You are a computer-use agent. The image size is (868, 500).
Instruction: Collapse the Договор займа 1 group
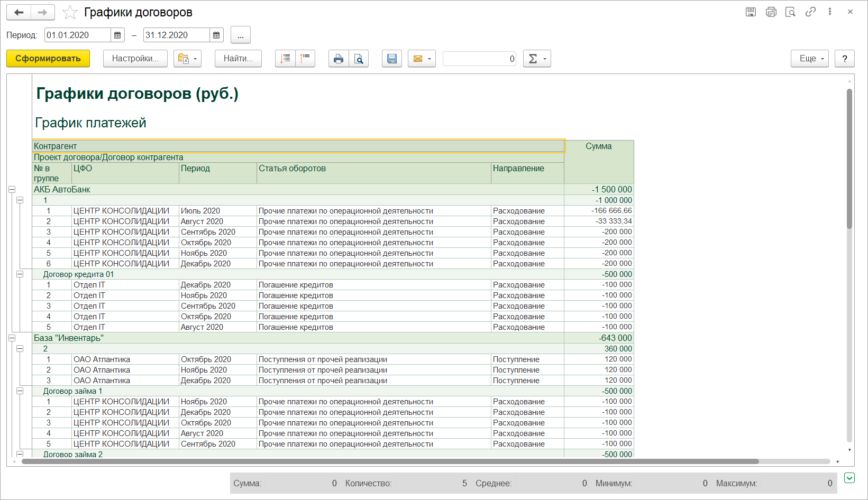pyautogui.click(x=20, y=391)
